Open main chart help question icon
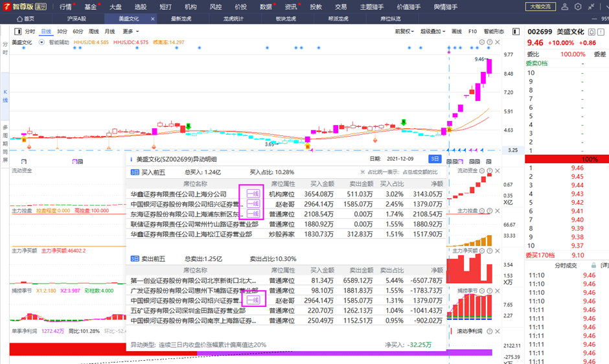609x364 pixels. coord(490,42)
